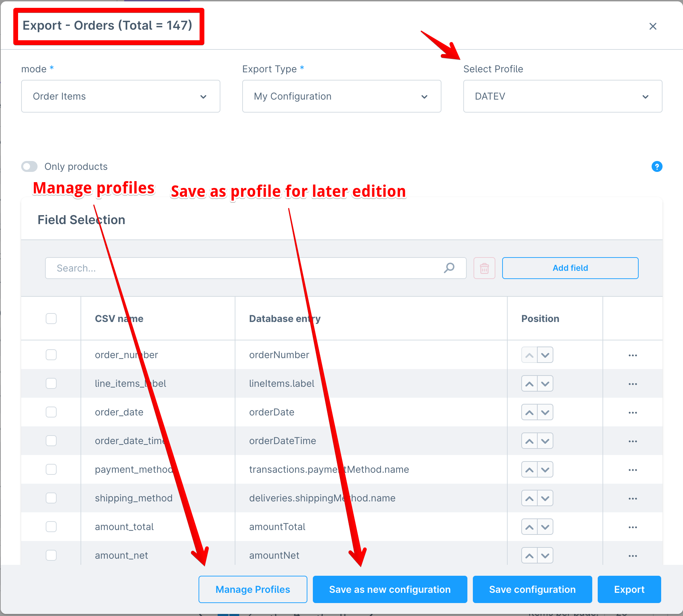
Task: Click the red trash delete icon
Action: coord(484,268)
